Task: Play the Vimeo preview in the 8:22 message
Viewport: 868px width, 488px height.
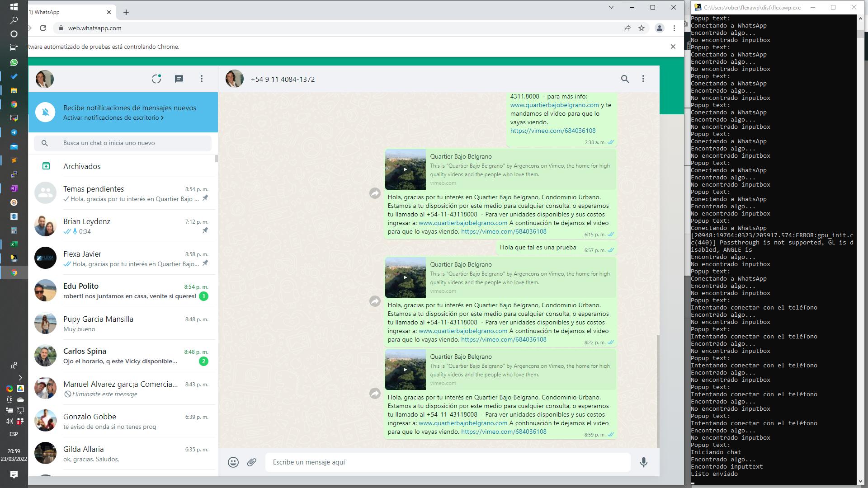Action: point(406,277)
